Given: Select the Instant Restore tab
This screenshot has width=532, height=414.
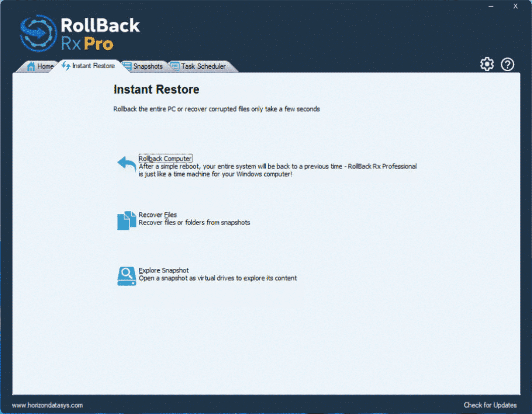Looking at the screenshot, I should click(93, 66).
